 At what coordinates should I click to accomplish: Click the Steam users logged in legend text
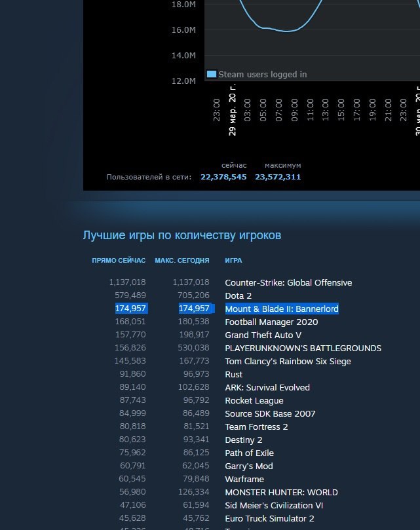pyautogui.click(x=262, y=75)
